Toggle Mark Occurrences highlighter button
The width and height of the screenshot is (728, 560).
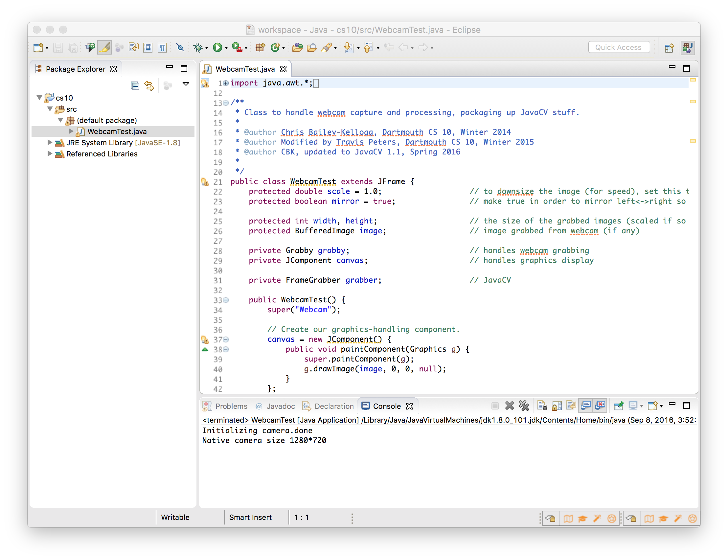104,48
